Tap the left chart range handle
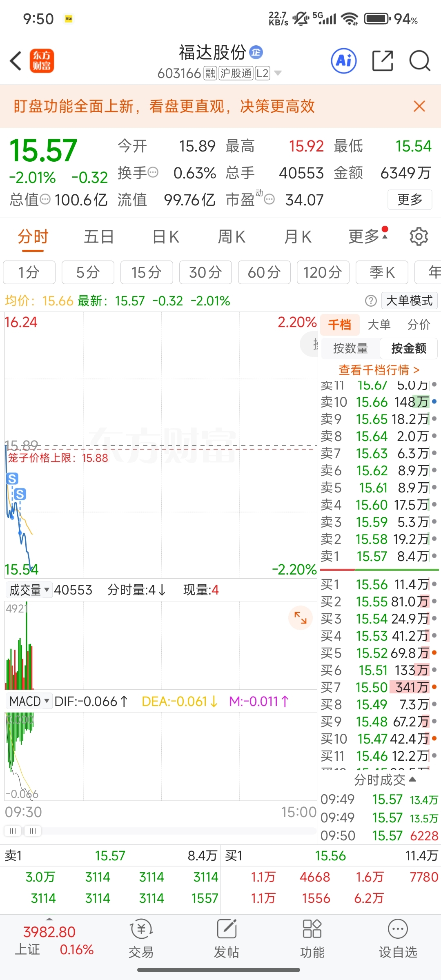The width and height of the screenshot is (441, 980). point(13,831)
